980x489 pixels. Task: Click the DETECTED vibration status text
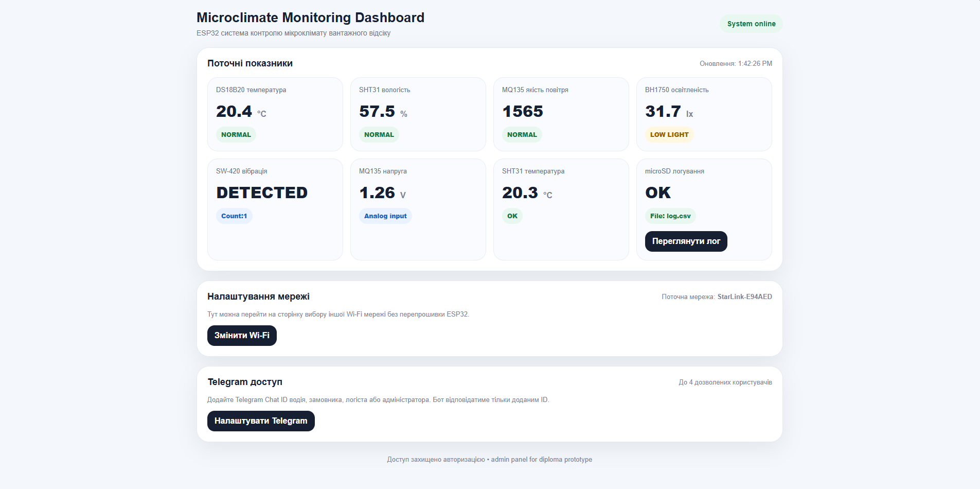click(262, 193)
